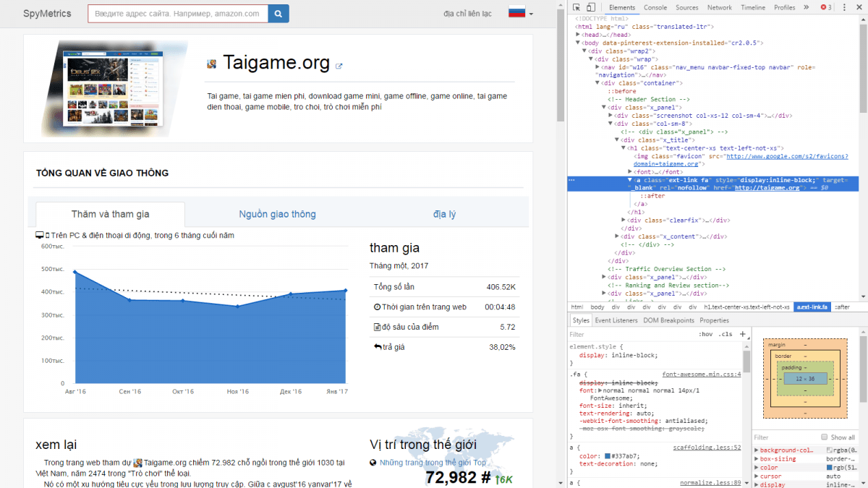868x488 pixels.
Task: Select the Nguồn giao thông tab
Action: [x=278, y=214]
